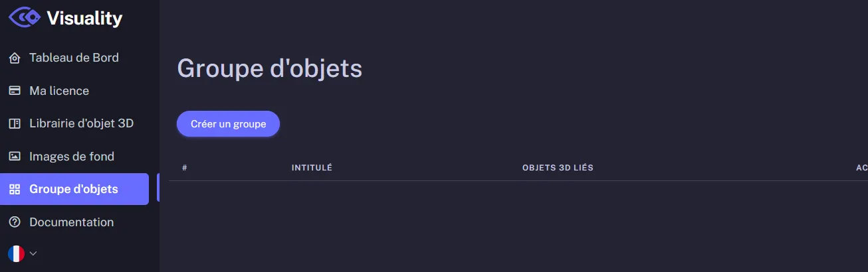Expand the language selector chevron
868x272 pixels.
point(33,253)
